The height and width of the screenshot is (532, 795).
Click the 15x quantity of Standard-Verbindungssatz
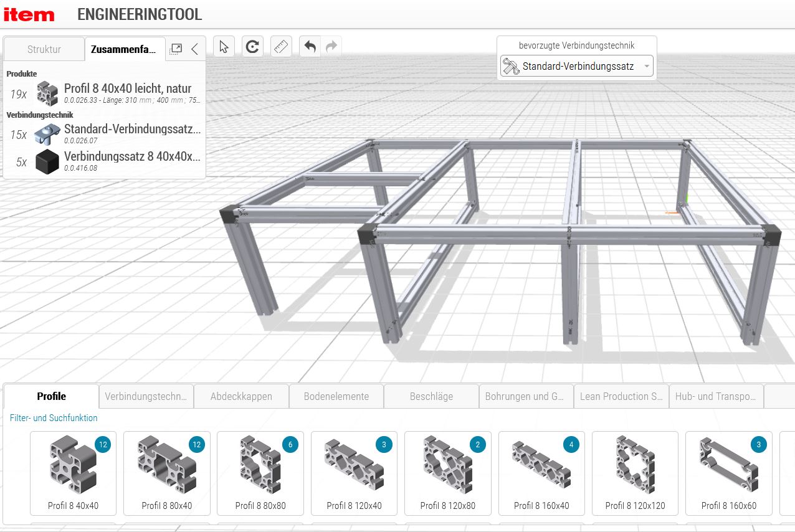[x=19, y=135]
